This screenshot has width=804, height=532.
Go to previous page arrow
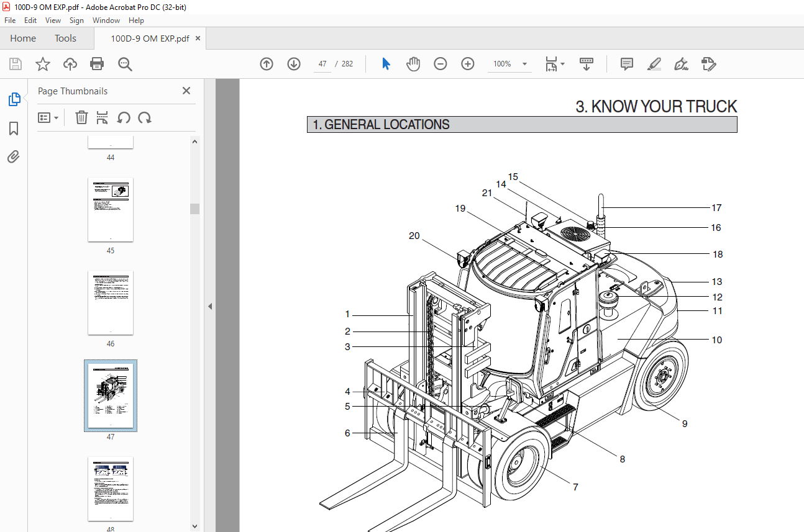(267, 64)
